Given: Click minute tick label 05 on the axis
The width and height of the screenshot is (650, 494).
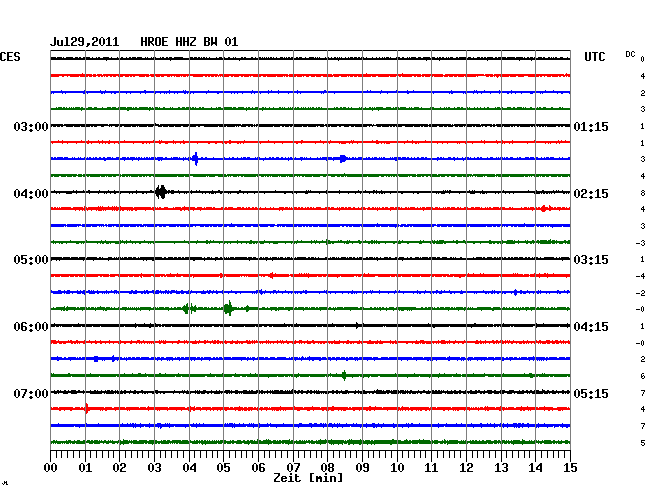Looking at the screenshot, I should (223, 468).
